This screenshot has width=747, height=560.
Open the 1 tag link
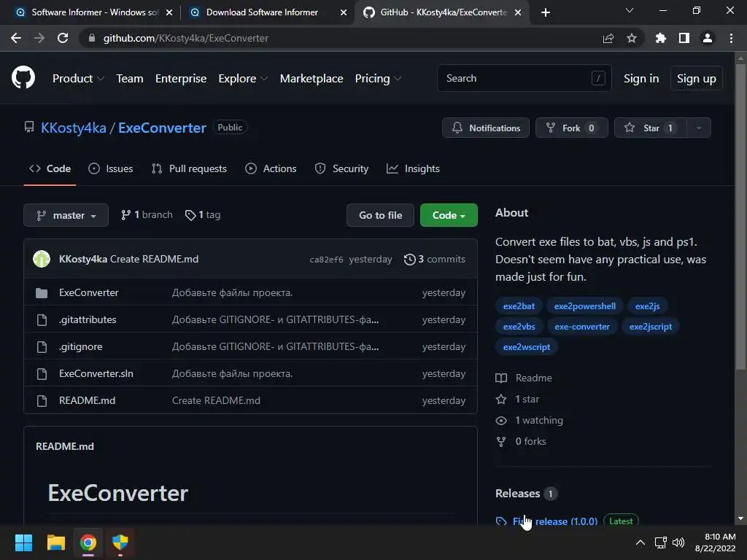[x=203, y=215]
